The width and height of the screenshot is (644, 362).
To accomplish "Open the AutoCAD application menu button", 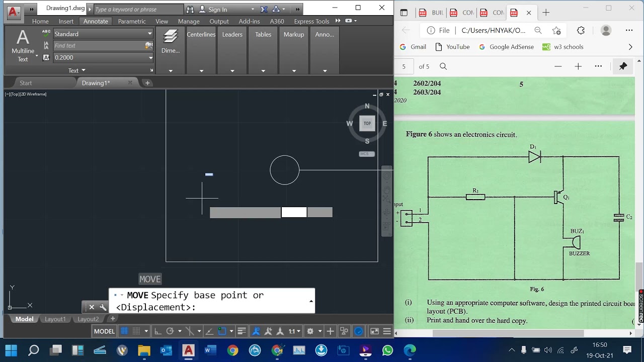I will pyautogui.click(x=14, y=12).
